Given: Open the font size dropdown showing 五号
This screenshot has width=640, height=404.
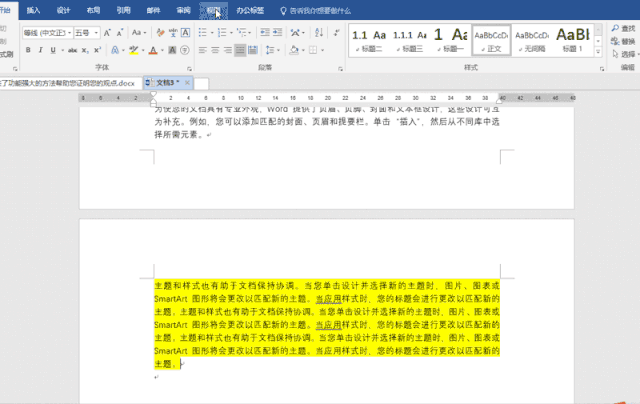Looking at the screenshot, I should pyautogui.click(x=96, y=33).
